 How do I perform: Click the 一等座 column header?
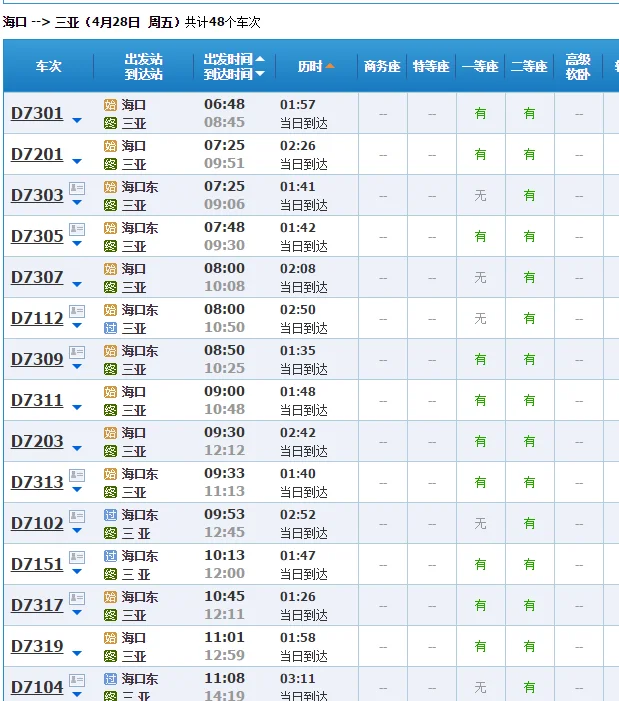pyautogui.click(x=480, y=67)
